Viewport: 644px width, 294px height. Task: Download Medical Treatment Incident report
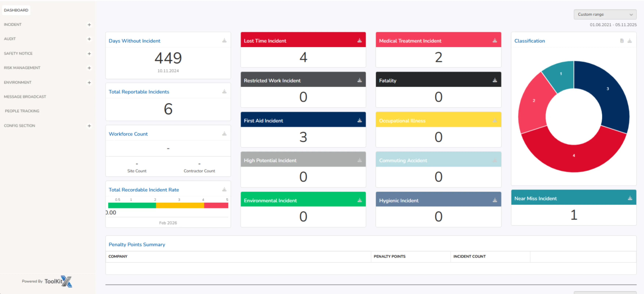[494, 40]
